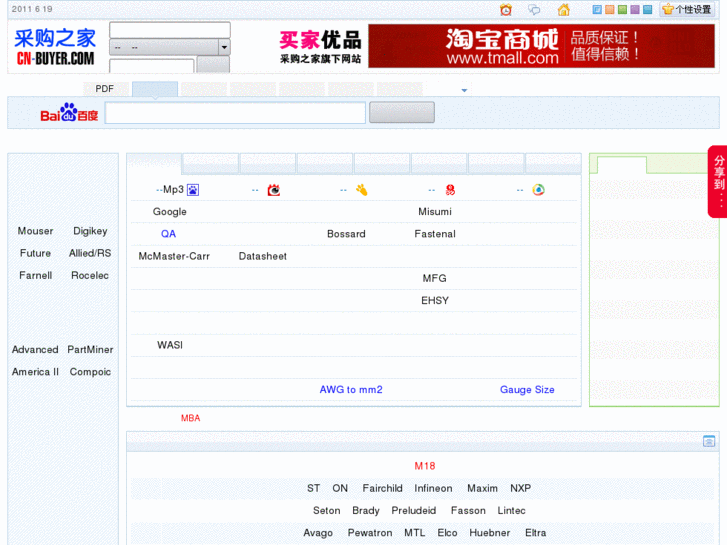Open the McMaster-Carr link
The width and height of the screenshot is (727, 545).
[174, 256]
